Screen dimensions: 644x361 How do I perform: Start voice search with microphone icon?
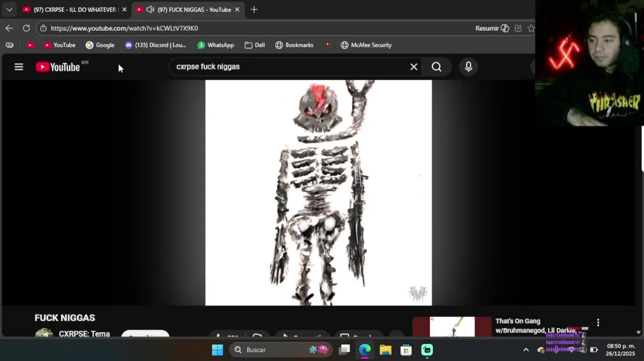[x=468, y=67]
